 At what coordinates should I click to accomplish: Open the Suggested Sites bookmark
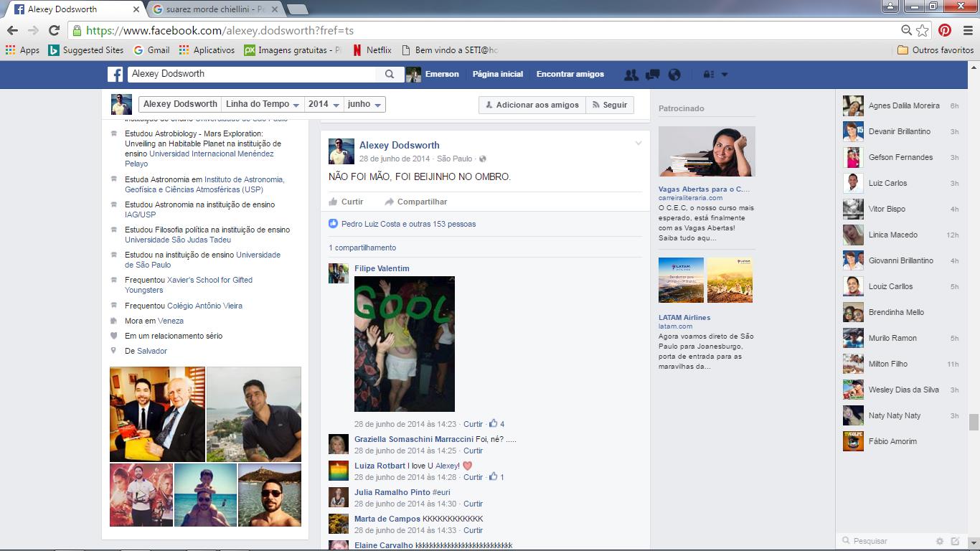(86, 50)
